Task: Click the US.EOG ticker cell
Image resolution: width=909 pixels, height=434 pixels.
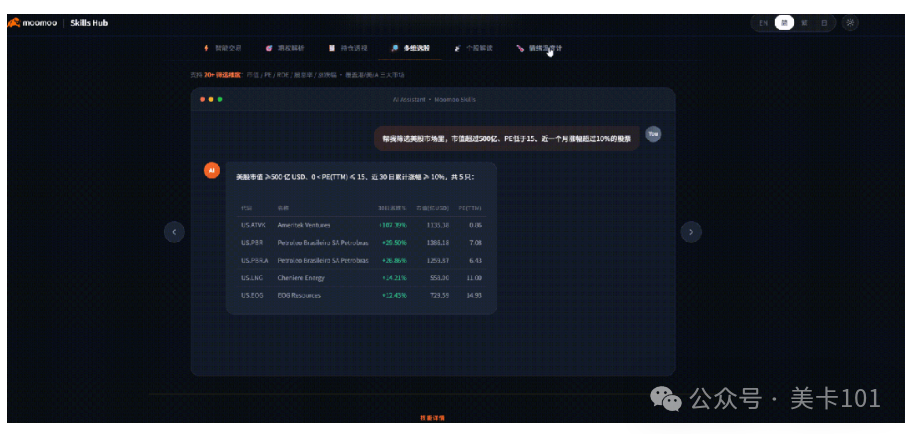Action: click(252, 296)
